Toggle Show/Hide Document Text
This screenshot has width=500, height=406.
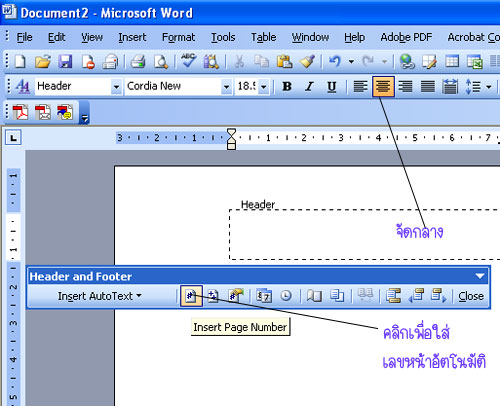(x=365, y=296)
